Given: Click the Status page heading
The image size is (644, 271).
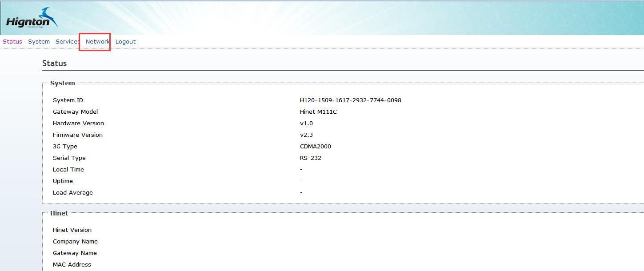Looking at the screenshot, I should (54, 64).
